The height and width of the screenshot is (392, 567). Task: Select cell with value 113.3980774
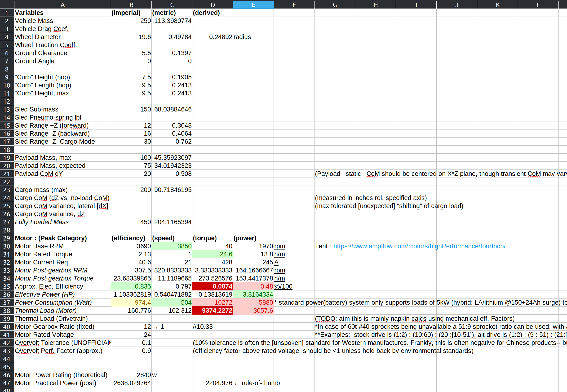click(x=172, y=21)
